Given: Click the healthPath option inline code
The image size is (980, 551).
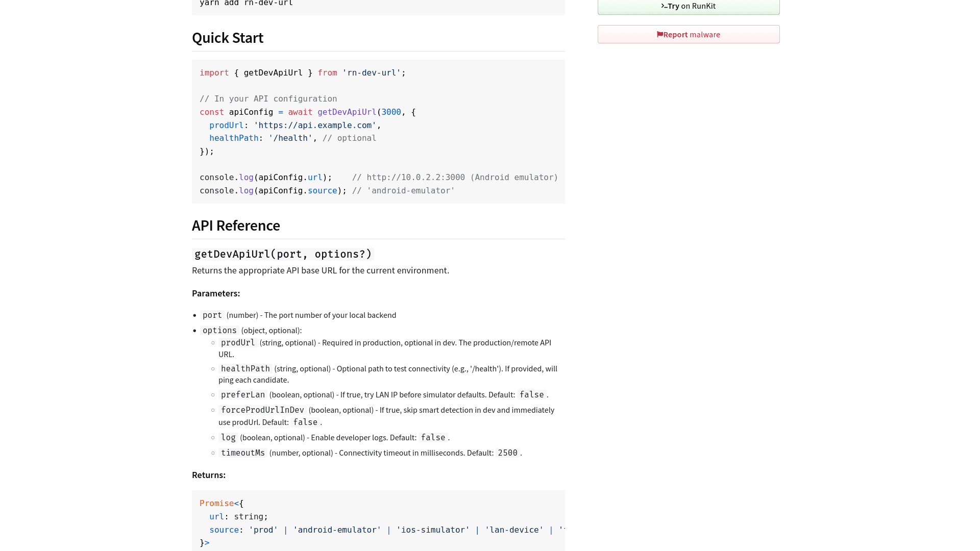Looking at the screenshot, I should click(x=245, y=368).
